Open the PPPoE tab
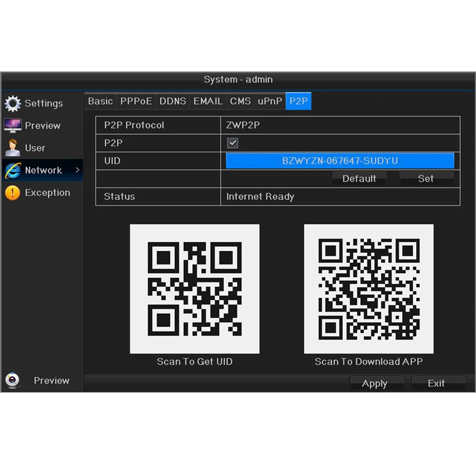Image resolution: width=476 pixels, height=476 pixels. click(136, 101)
